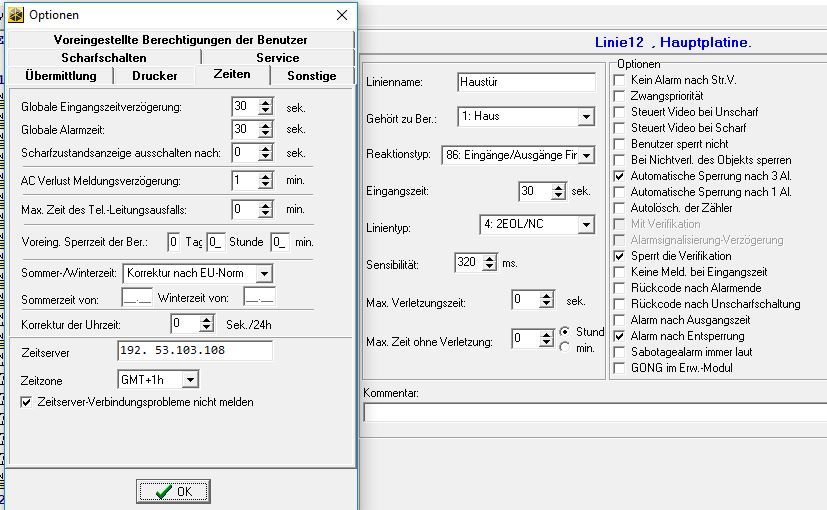This screenshot has width=827, height=510.
Task: Select the min. radio button
Action: click(x=565, y=347)
